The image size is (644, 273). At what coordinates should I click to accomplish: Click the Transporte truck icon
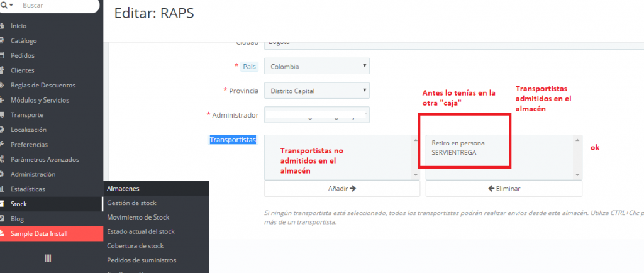click(x=3, y=115)
